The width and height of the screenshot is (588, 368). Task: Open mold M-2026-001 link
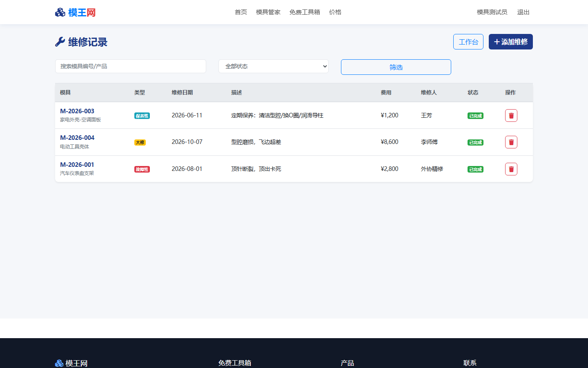(x=77, y=164)
